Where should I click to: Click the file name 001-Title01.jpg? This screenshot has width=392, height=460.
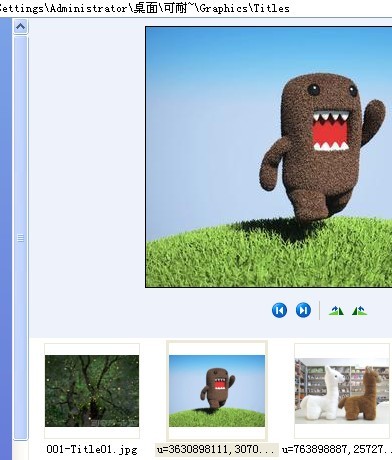pos(92,449)
